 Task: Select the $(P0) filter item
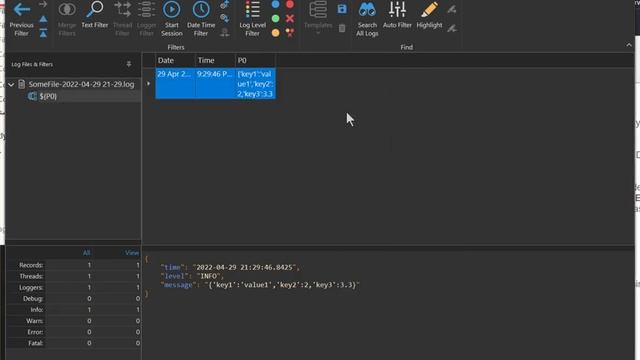pos(48,96)
